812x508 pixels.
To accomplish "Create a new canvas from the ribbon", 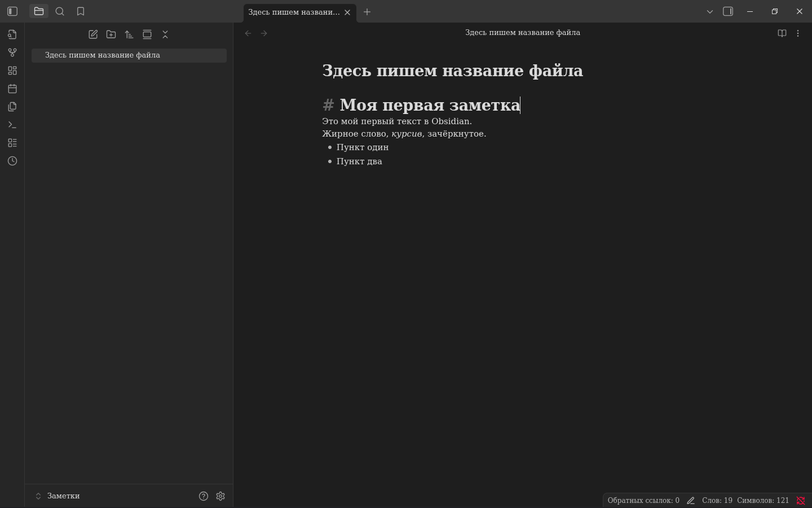I will pos(12,71).
